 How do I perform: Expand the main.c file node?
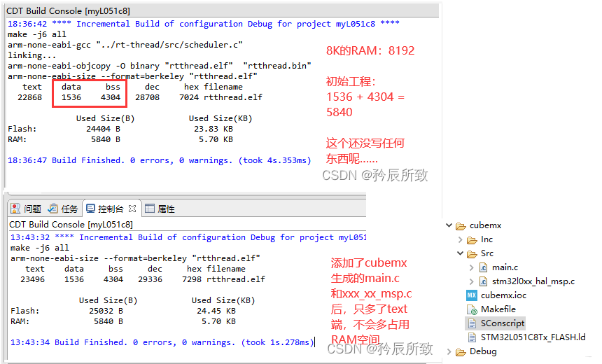[x=472, y=267]
